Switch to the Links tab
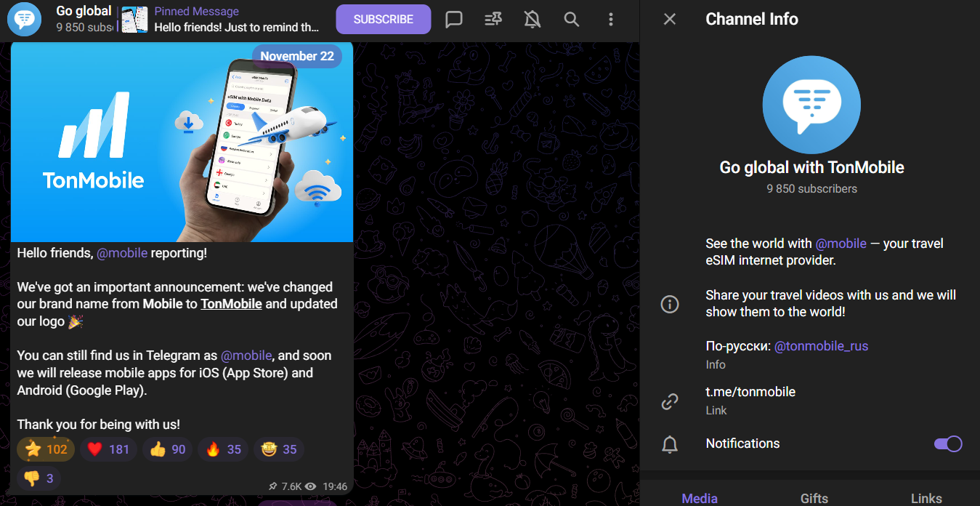 pyautogui.click(x=926, y=498)
